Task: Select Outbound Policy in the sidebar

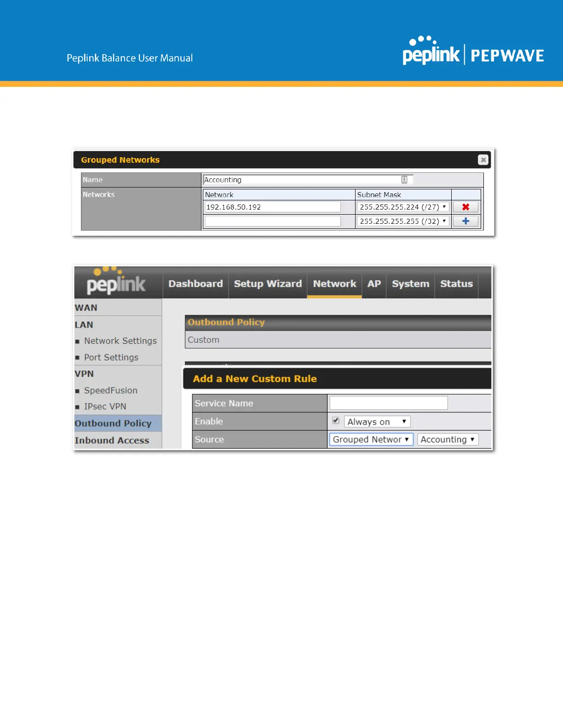Action: click(x=118, y=423)
